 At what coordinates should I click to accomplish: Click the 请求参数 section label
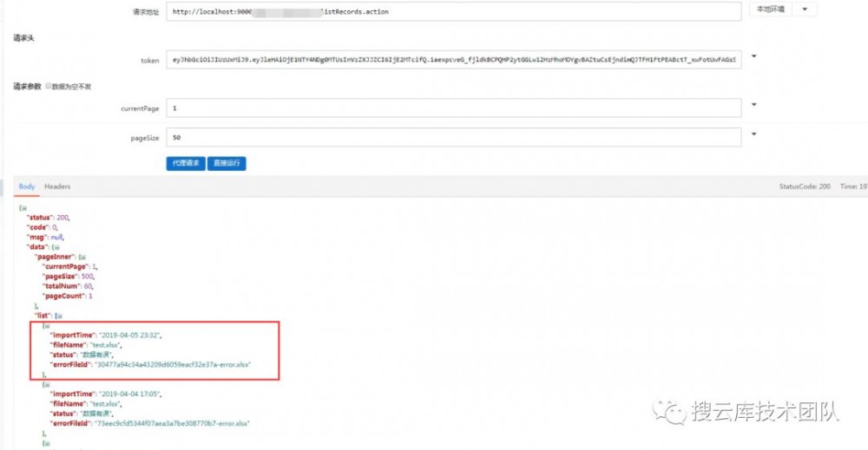click(27, 86)
